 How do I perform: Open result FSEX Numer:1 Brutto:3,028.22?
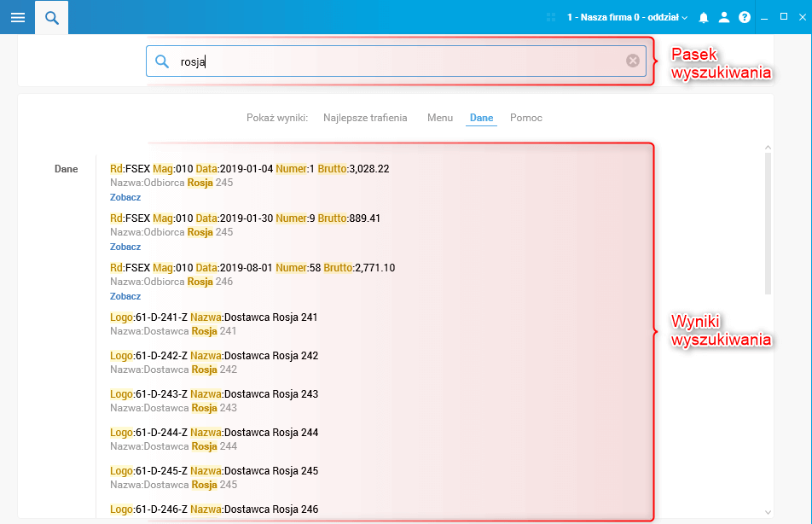(250, 169)
